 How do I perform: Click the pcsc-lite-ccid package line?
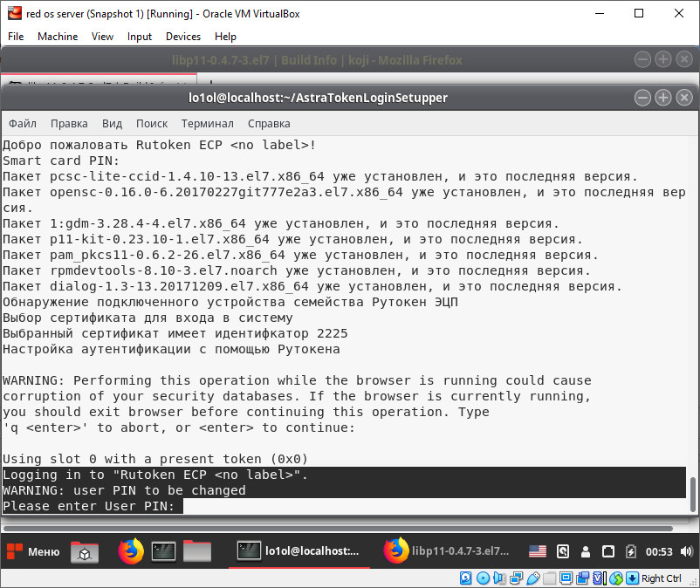coord(320,177)
